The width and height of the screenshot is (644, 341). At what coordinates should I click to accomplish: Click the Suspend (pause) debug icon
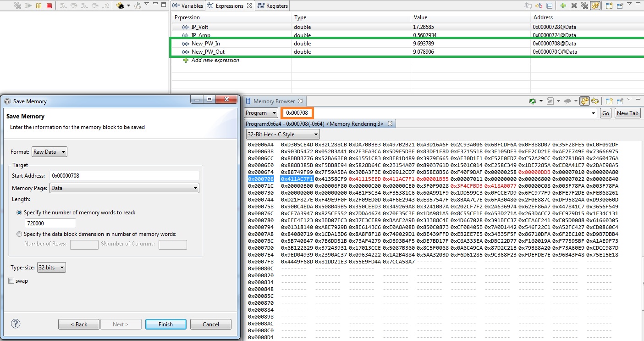(x=39, y=6)
